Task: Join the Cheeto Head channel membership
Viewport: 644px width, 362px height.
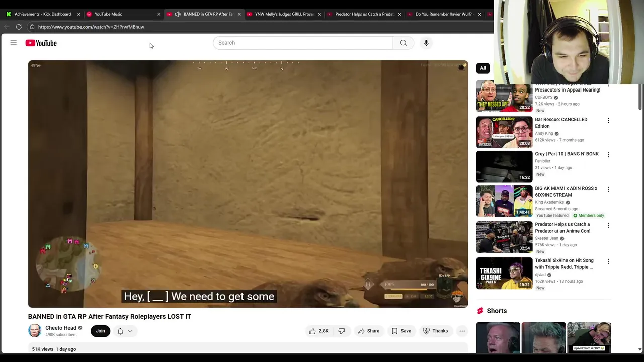Action: click(101, 331)
